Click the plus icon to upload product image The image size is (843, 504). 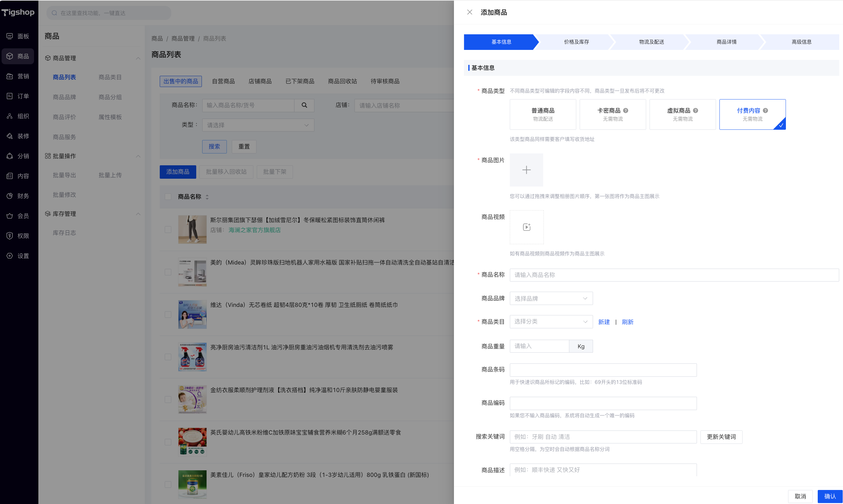pos(526,170)
